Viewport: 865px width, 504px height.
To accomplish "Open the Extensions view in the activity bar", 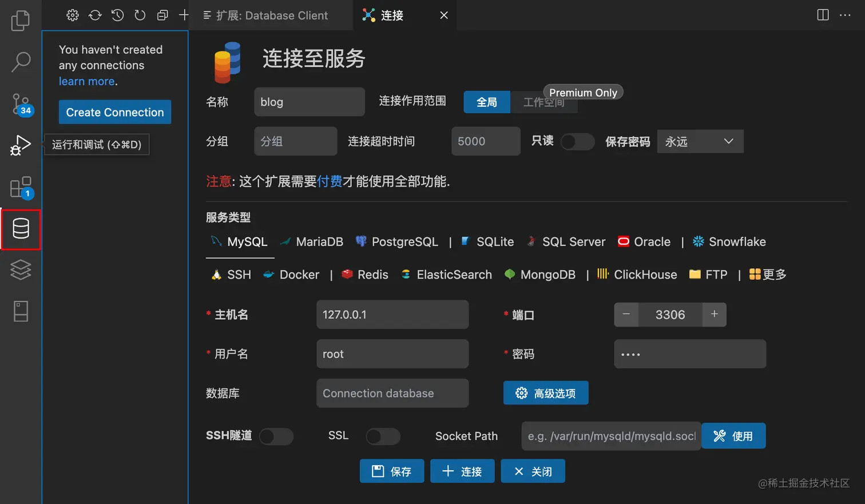I will (x=22, y=188).
